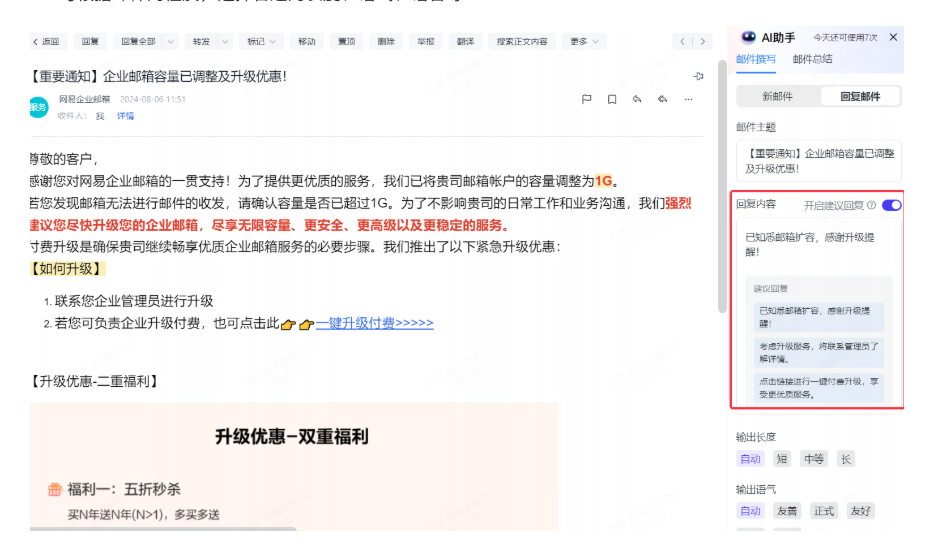Click the 转发 forward button

(201, 41)
